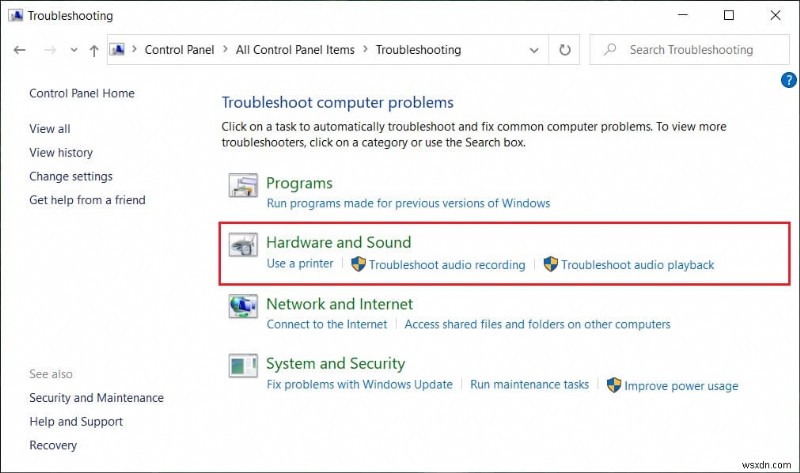Click the Network and Internet icon
The image size is (800, 473).
pyautogui.click(x=243, y=307)
